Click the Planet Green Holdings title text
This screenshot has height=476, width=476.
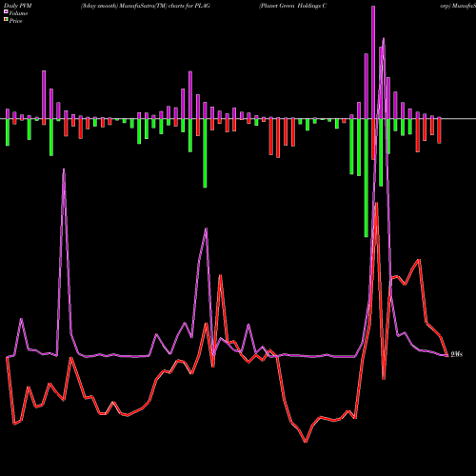click(292, 6)
